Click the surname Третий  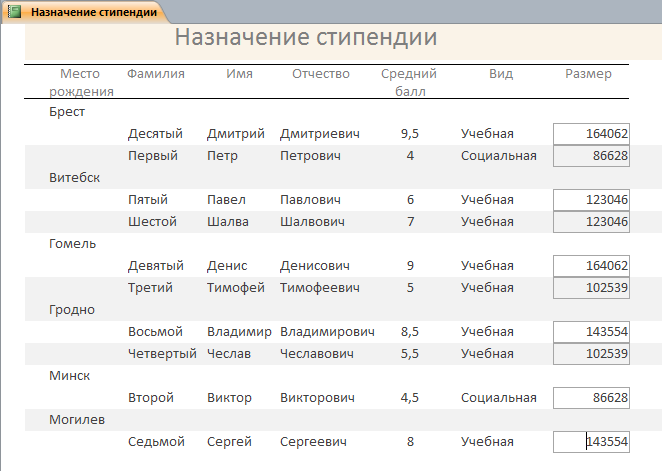pos(150,288)
